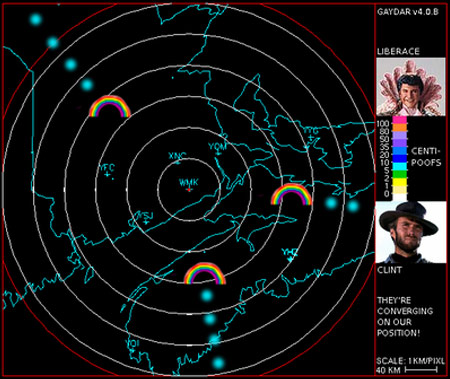
Task: Click the LIBERACE label
Action: [x=398, y=51]
